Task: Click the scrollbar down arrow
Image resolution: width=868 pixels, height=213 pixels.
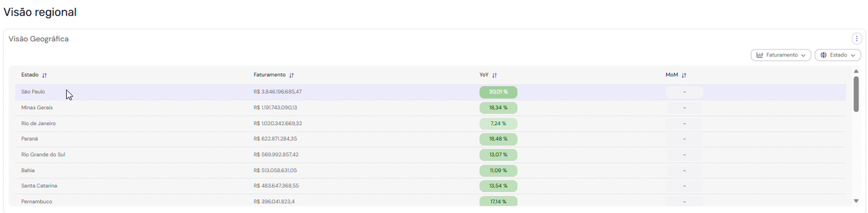Action: (x=856, y=201)
